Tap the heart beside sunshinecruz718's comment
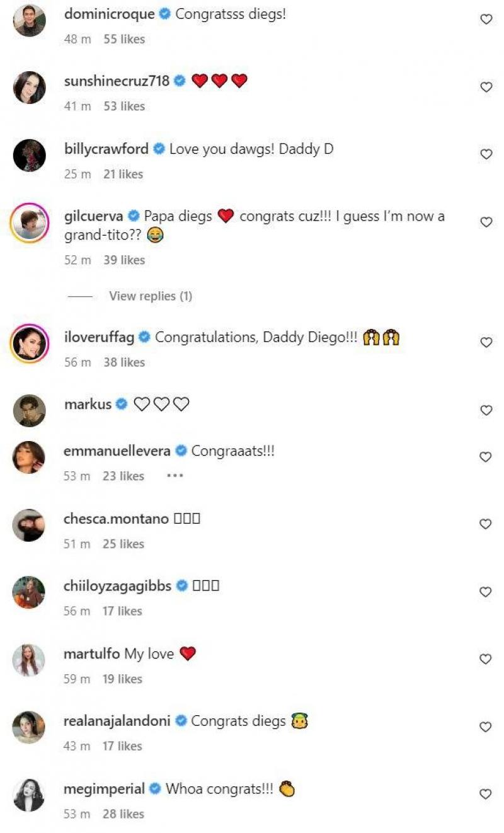This screenshot has width=504, height=833. 486,87
